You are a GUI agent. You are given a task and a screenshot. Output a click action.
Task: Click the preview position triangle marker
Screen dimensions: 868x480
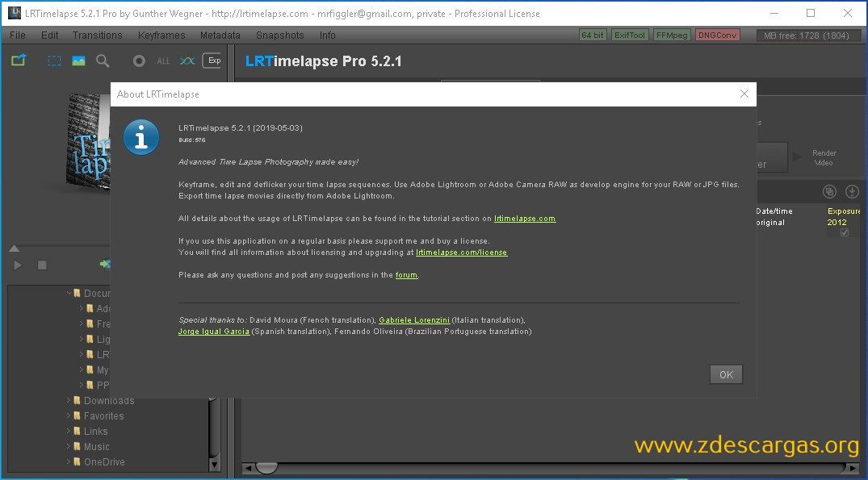[x=15, y=248]
